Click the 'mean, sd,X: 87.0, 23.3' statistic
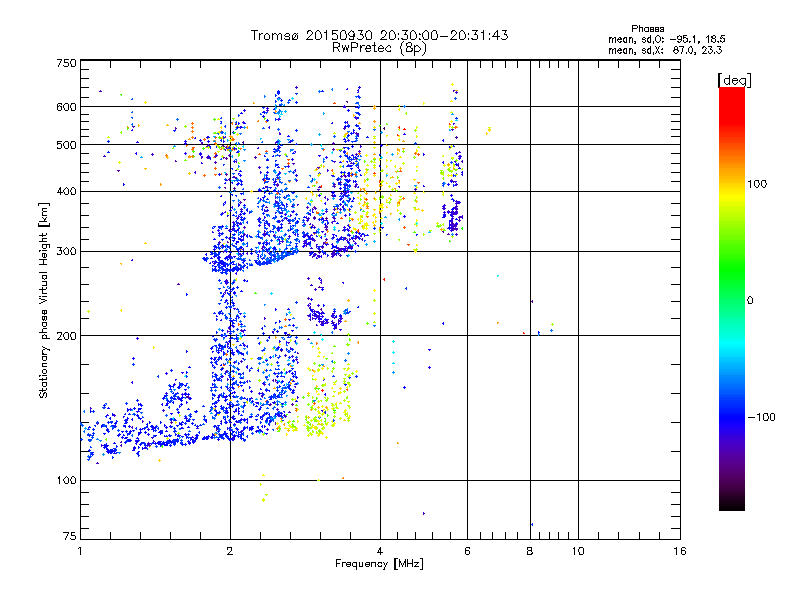Image resolution: width=800 pixels, height=600 pixels. [665, 51]
